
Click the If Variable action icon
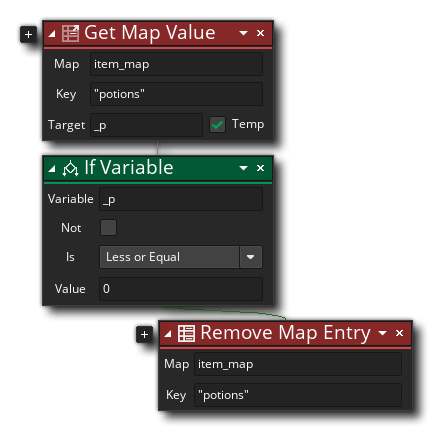coord(70,168)
